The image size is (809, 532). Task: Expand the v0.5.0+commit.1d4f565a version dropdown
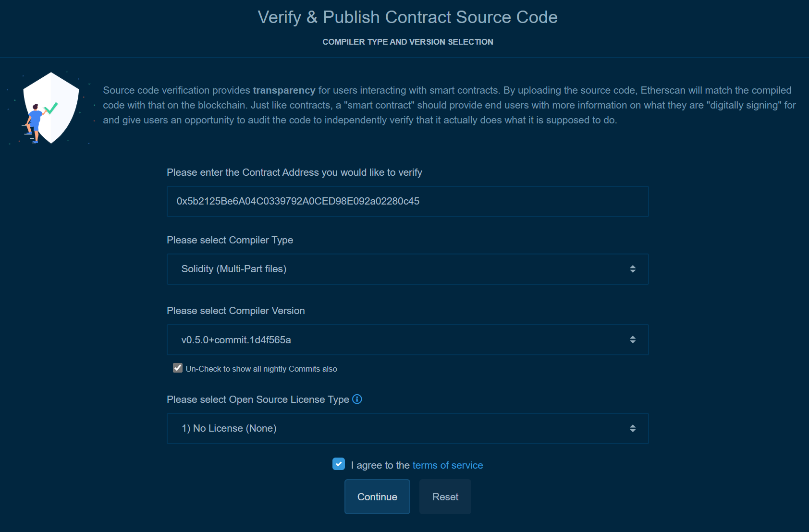coord(408,339)
